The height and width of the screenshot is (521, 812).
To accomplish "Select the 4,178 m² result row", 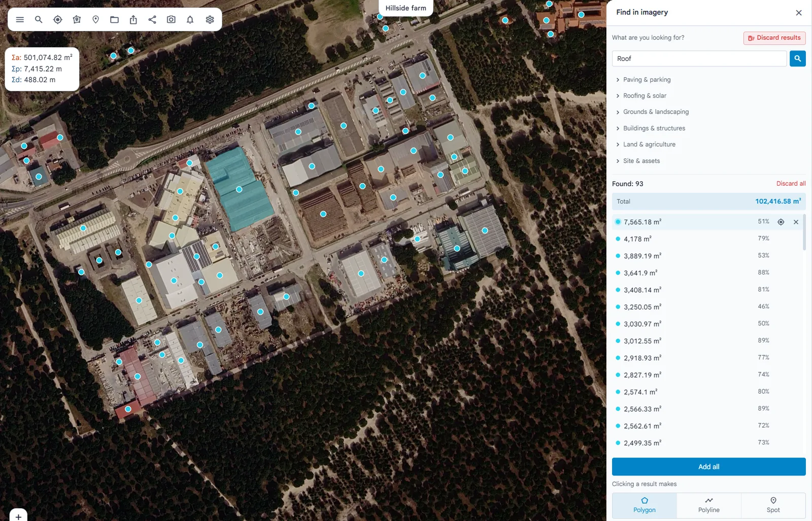I will tap(707, 239).
